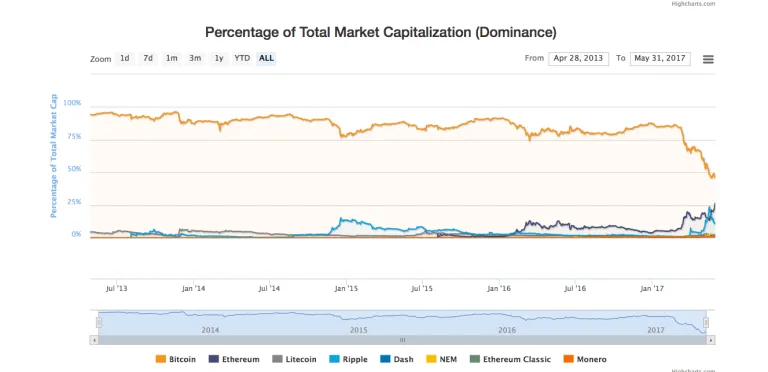Click the Jan '14 x-axis label
This screenshot has height=372, width=768.
click(x=193, y=288)
